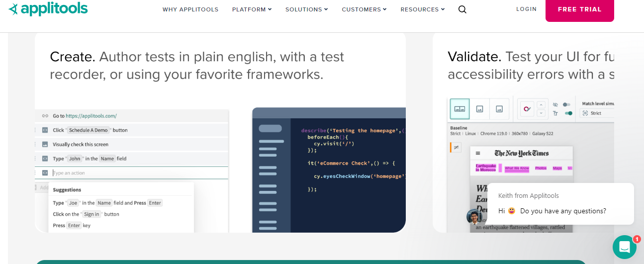Expand the Solutions dropdown menu
The height and width of the screenshot is (264, 644).
306,9
